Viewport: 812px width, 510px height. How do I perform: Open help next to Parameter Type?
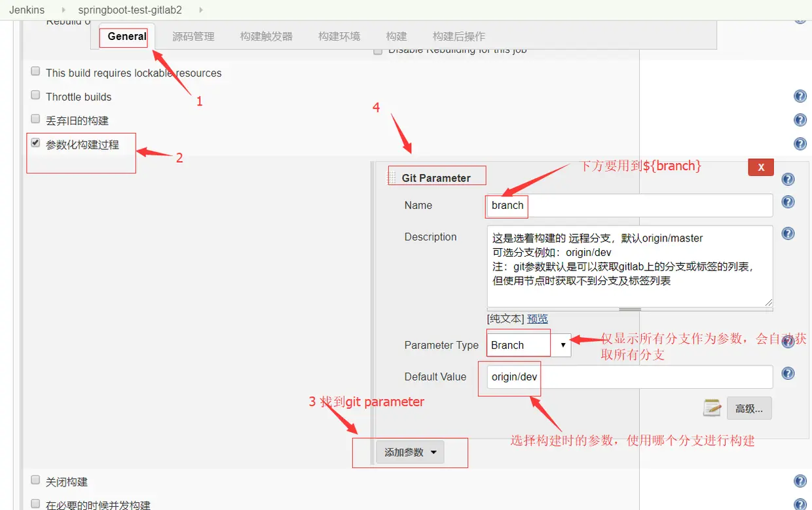coord(787,341)
